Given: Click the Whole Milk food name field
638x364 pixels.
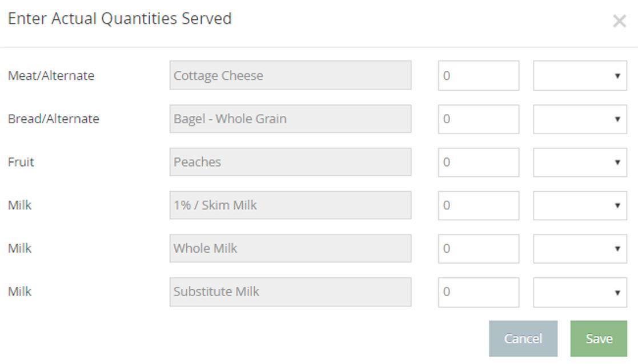Looking at the screenshot, I should point(290,249).
